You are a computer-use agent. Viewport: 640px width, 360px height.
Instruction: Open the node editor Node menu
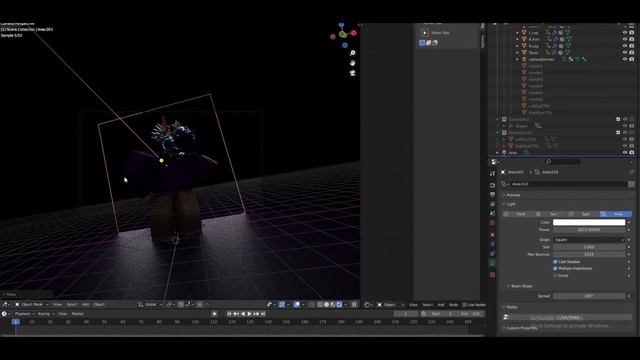453,305
